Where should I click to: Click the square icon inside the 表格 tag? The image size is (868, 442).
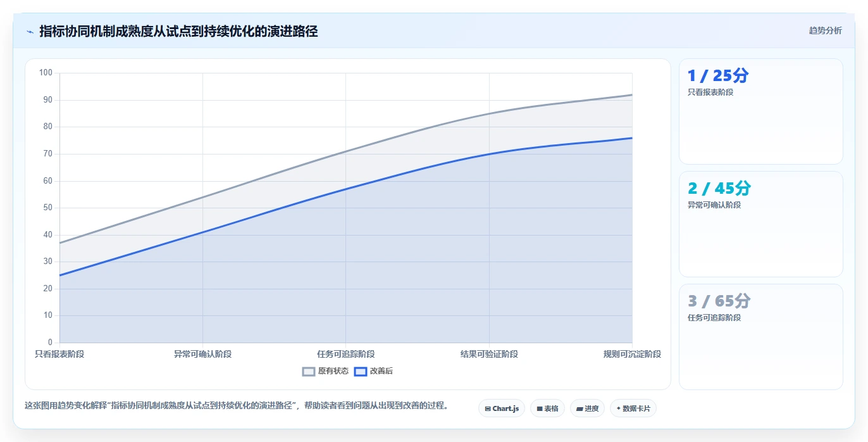coord(540,409)
